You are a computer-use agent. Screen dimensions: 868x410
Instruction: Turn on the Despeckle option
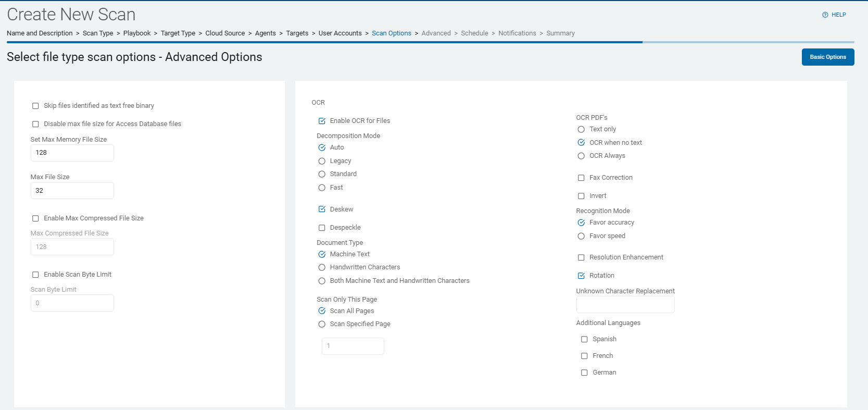[322, 228]
